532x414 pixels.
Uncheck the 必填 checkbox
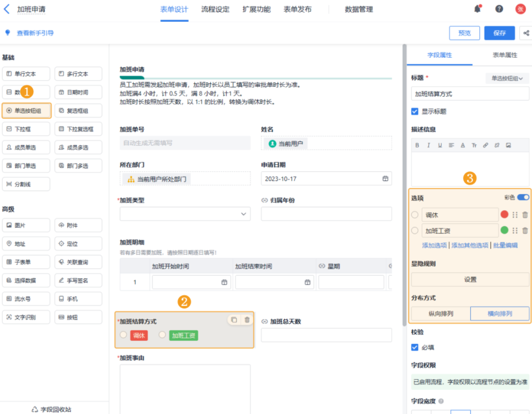[415, 347]
